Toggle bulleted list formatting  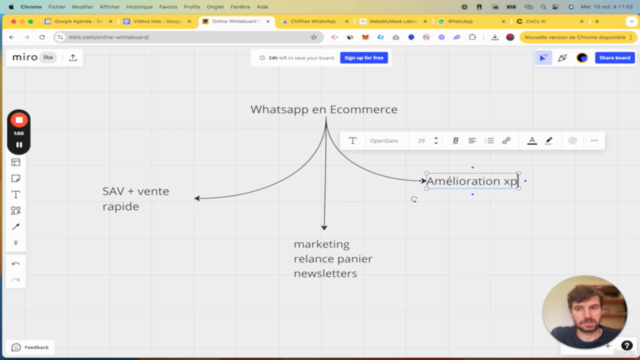click(x=489, y=141)
